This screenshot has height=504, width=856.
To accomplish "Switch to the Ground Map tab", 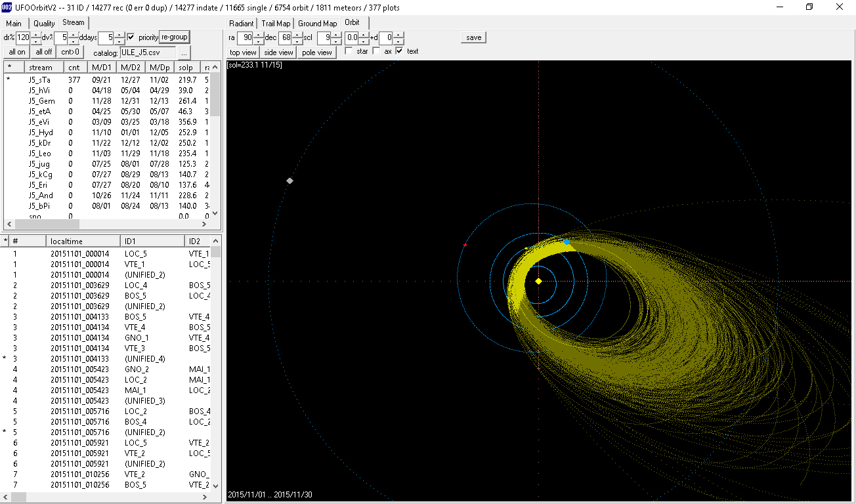I will [x=317, y=24].
